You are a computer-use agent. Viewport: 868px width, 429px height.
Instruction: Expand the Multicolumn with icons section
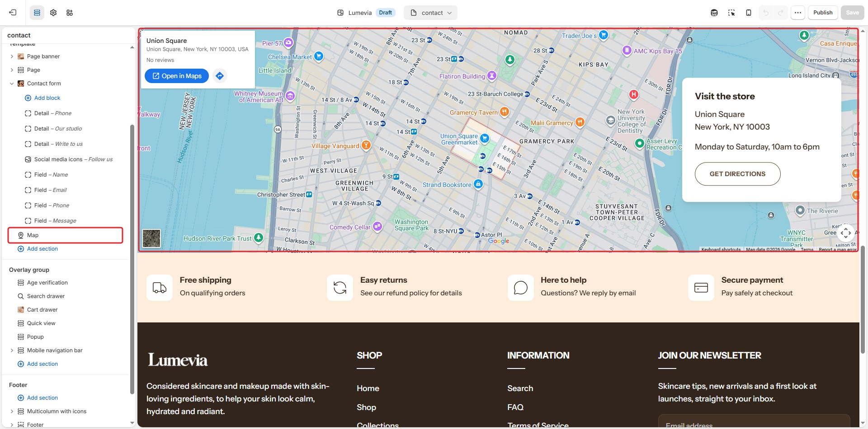click(12, 411)
